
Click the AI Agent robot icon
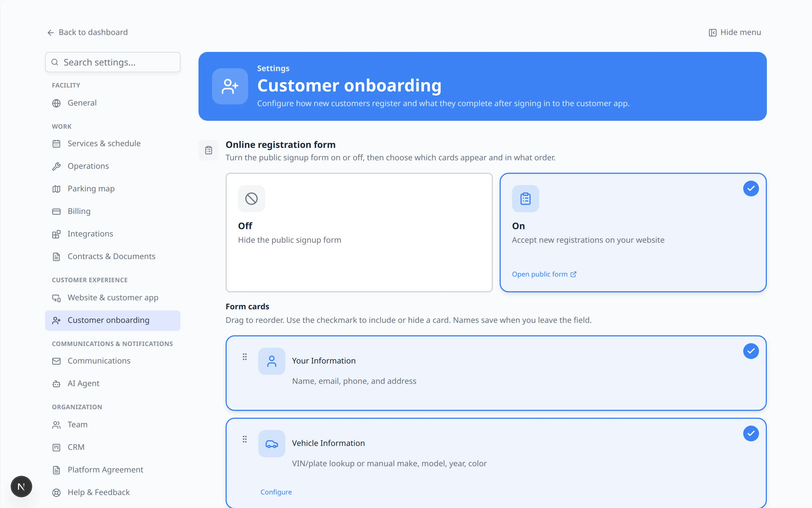56,384
